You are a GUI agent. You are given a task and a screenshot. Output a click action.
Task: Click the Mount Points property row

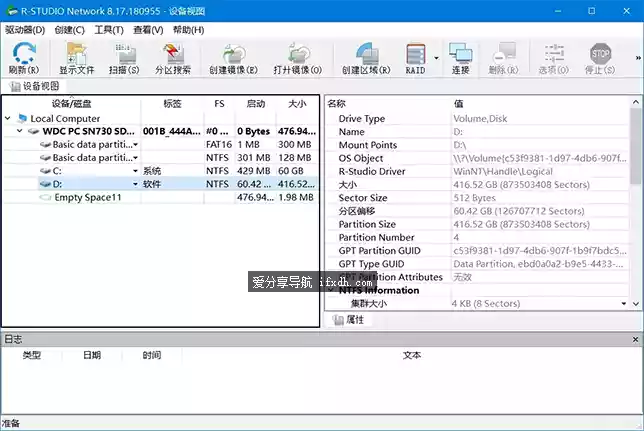(478, 145)
